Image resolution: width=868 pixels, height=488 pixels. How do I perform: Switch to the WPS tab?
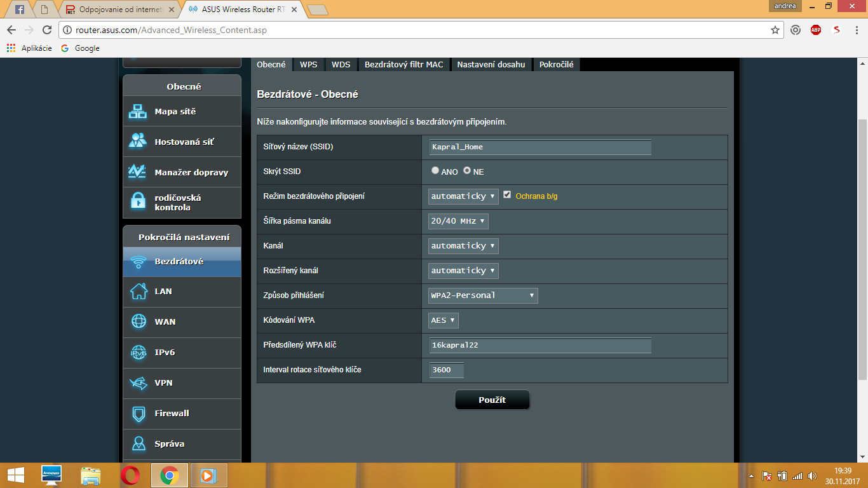coord(309,65)
